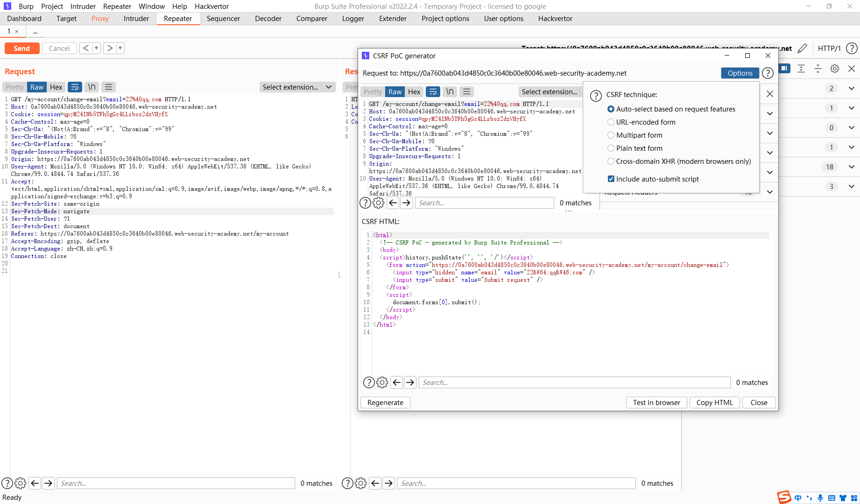Viewport: 860px width, 504px height.
Task: Expand Inspector row showing count 18
Action: pos(852,167)
